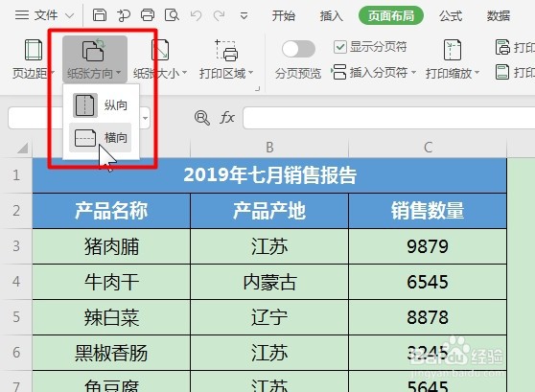Switch to the 公式 tab

tap(451, 15)
